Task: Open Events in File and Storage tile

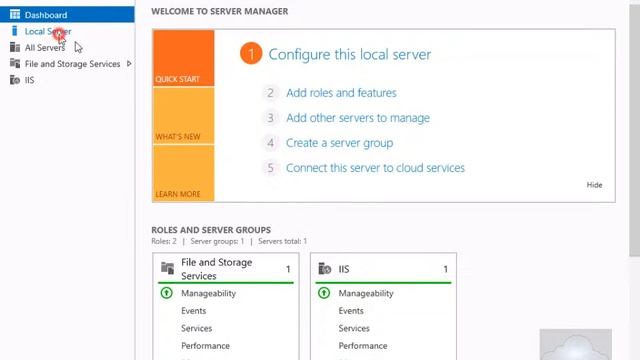Action: (x=193, y=311)
